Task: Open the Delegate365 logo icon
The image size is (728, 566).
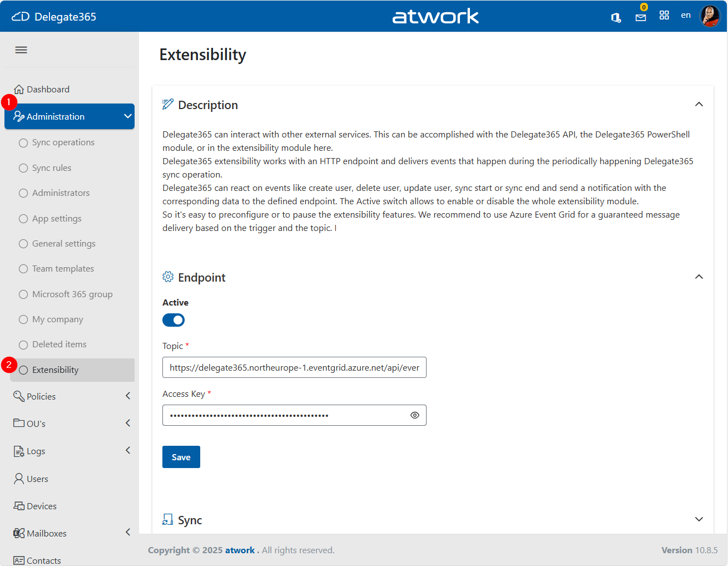Action: coord(21,16)
